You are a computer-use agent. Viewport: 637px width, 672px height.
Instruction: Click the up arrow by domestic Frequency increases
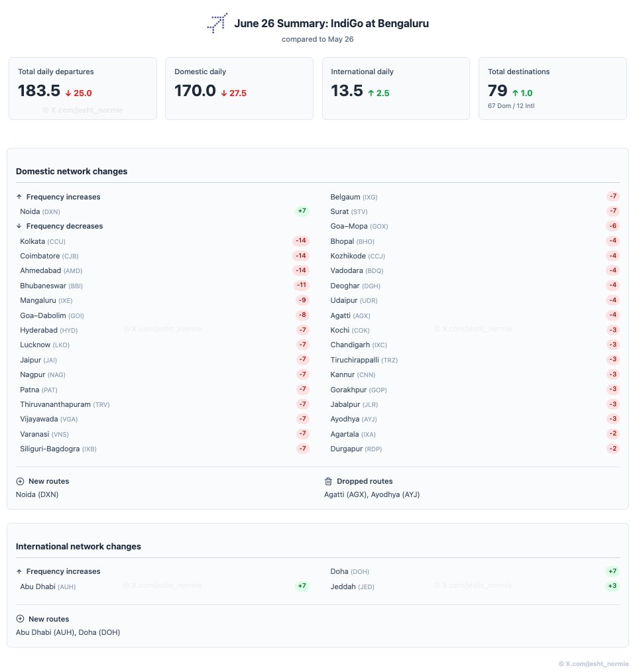click(19, 197)
